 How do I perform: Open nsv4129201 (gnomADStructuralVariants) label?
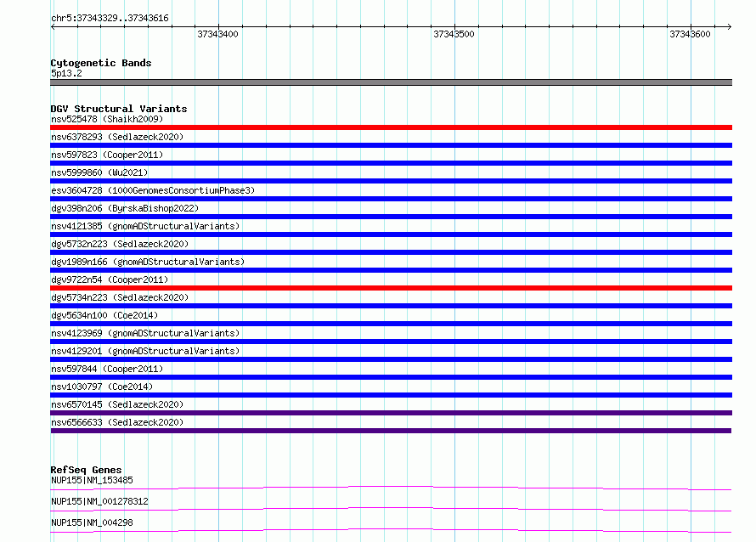[x=145, y=351]
